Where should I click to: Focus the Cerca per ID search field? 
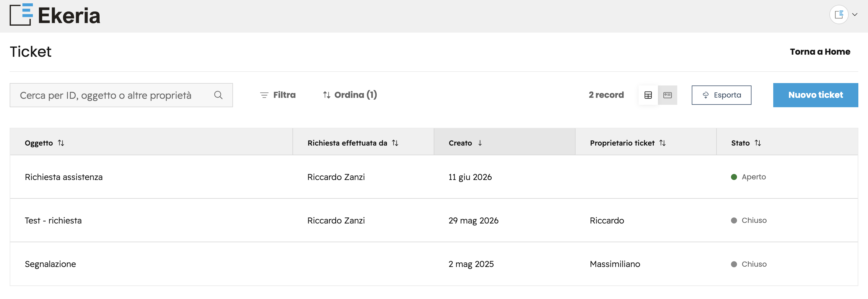pos(121,95)
